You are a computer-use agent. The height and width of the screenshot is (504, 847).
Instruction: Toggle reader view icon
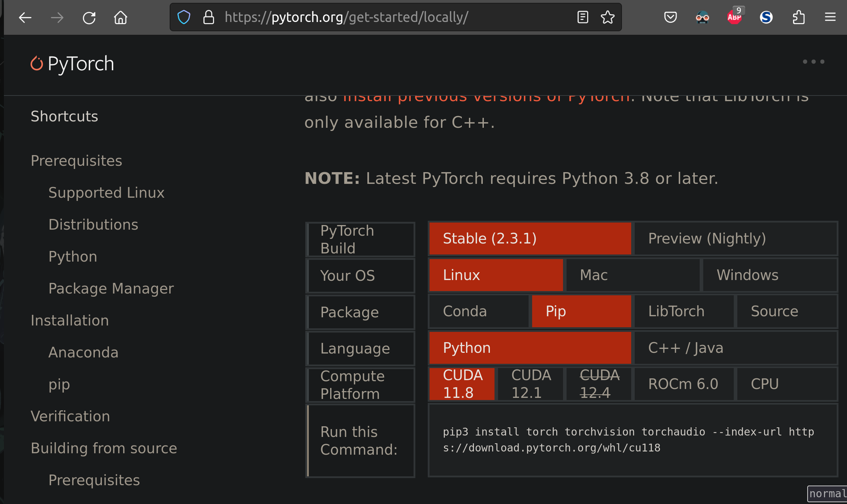click(583, 17)
